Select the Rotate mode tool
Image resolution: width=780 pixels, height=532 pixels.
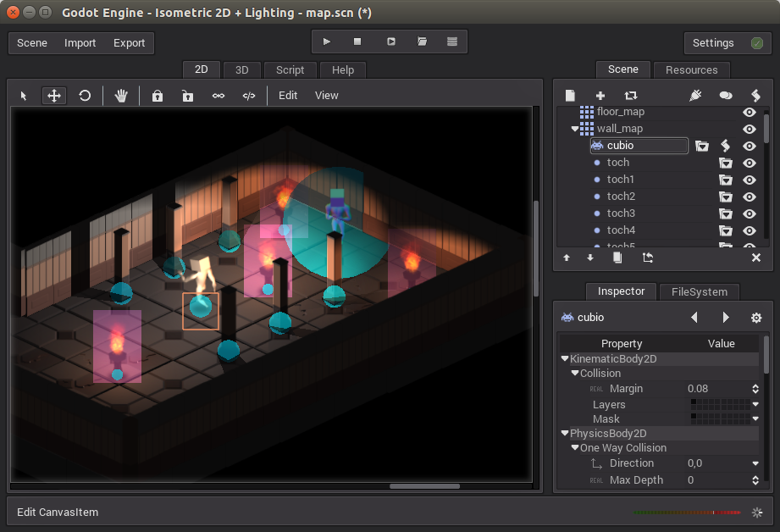pyautogui.click(x=85, y=96)
